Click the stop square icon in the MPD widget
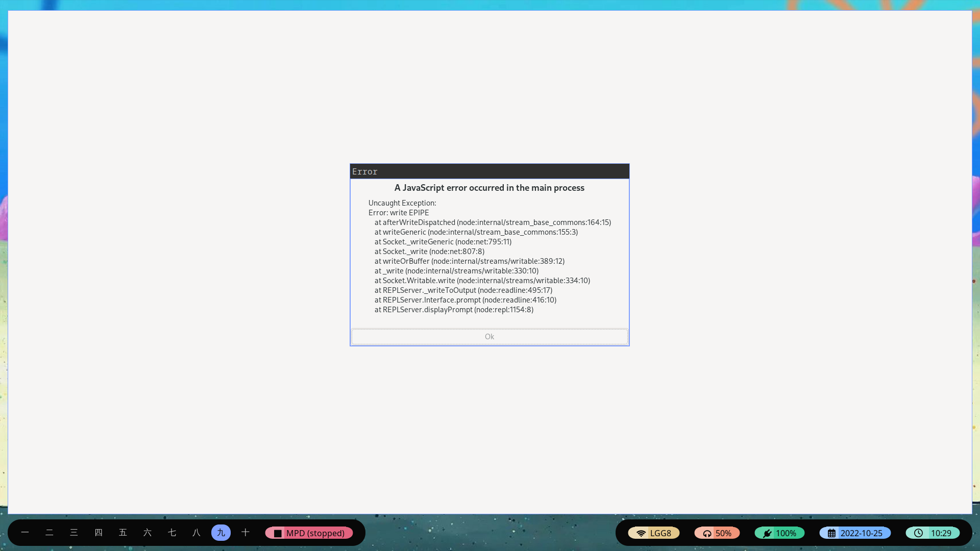The width and height of the screenshot is (980, 551). [x=278, y=533]
